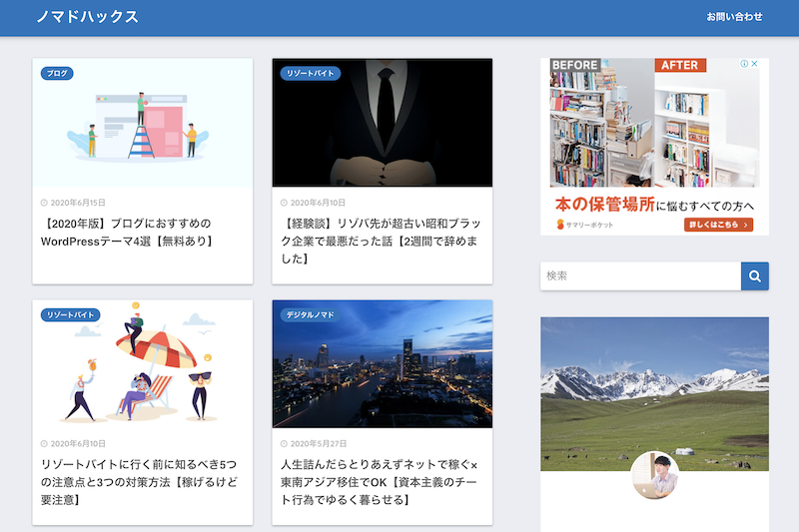This screenshot has width=799, height=532.
Task: Close the ad with the X icon
Action: (x=755, y=65)
